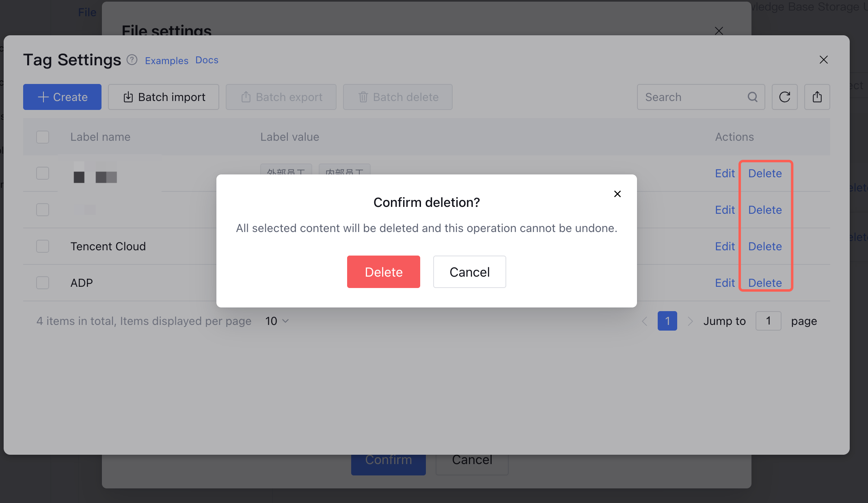Open the items per page dropdown
This screenshot has height=503, width=868.
tap(277, 321)
